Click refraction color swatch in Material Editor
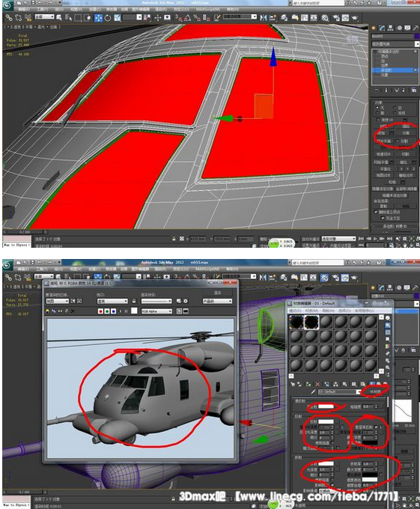The width and height of the screenshot is (420, 509). coord(326,464)
